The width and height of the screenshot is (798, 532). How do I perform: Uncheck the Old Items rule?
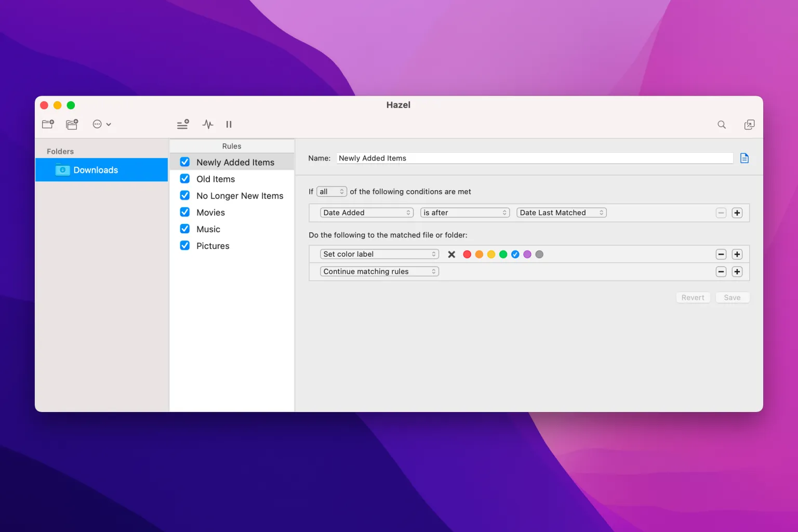tap(184, 178)
